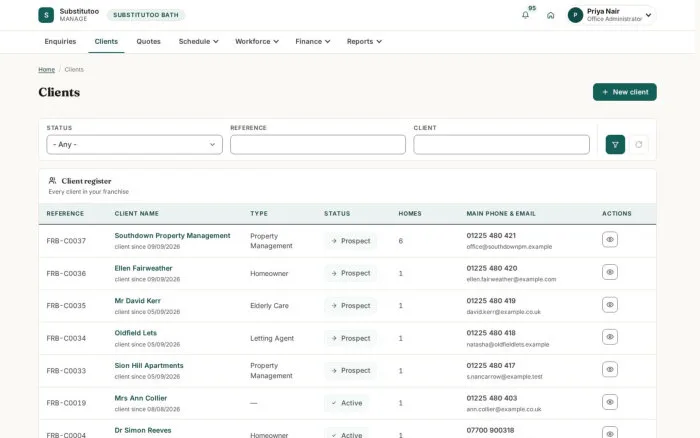Screen dimensions: 700x438
Task: Click the Substitutoo Bath franchise badge
Action: click(x=146, y=15)
